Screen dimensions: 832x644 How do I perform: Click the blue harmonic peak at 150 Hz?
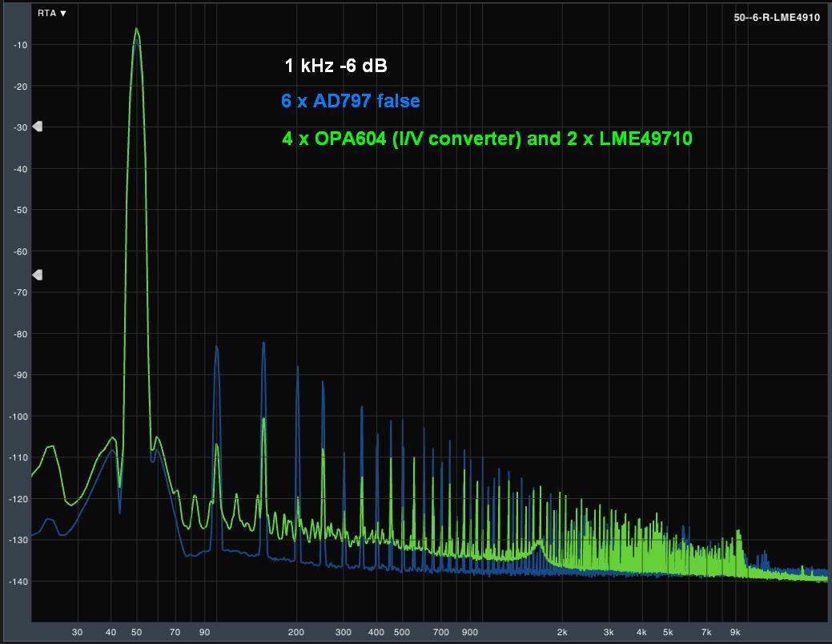(263, 343)
